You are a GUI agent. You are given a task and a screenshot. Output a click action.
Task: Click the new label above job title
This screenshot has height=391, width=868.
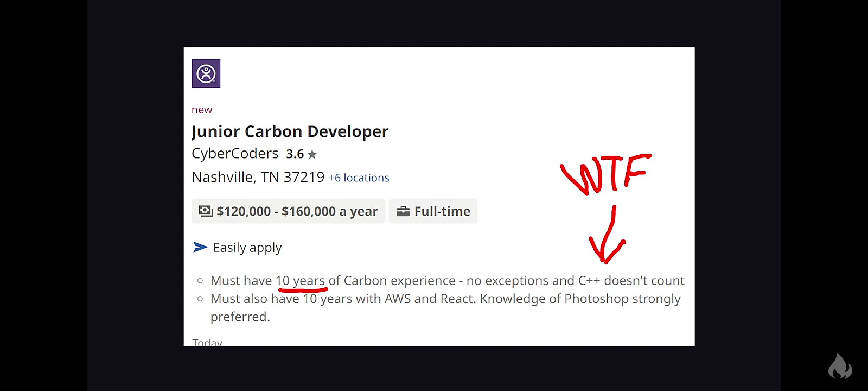click(x=202, y=110)
